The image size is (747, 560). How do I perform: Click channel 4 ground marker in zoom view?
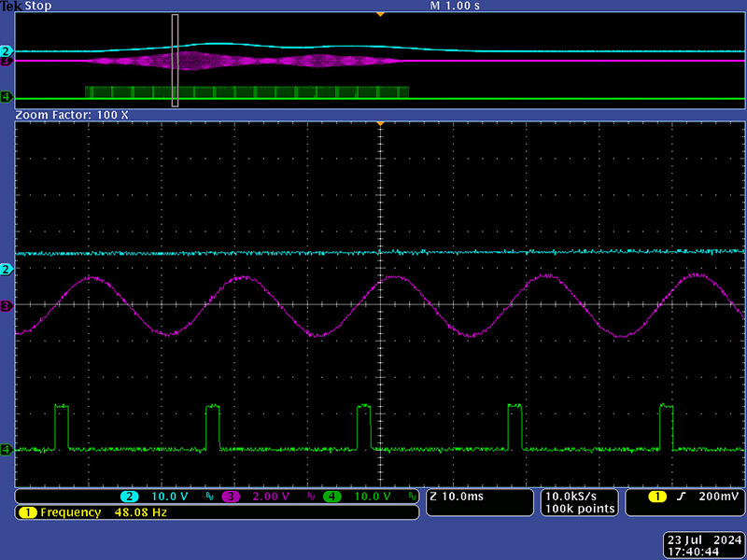pos(6,450)
